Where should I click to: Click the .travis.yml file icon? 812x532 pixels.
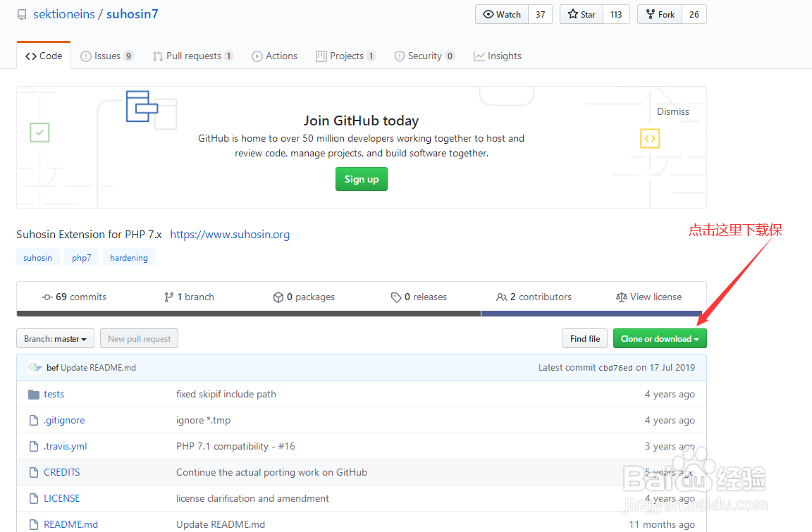click(x=34, y=446)
